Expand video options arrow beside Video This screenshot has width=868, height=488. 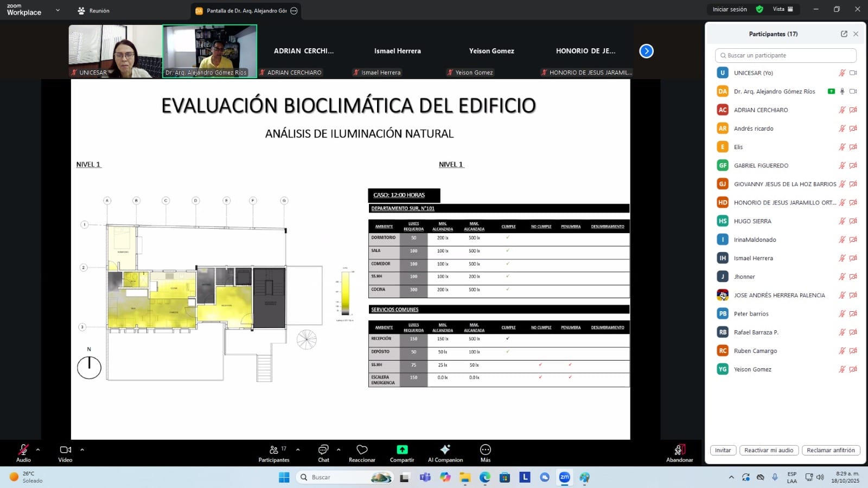click(x=82, y=450)
